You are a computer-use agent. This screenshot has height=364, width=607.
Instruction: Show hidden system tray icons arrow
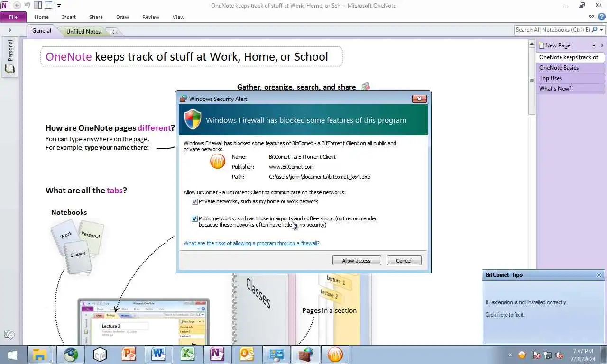[x=510, y=355]
